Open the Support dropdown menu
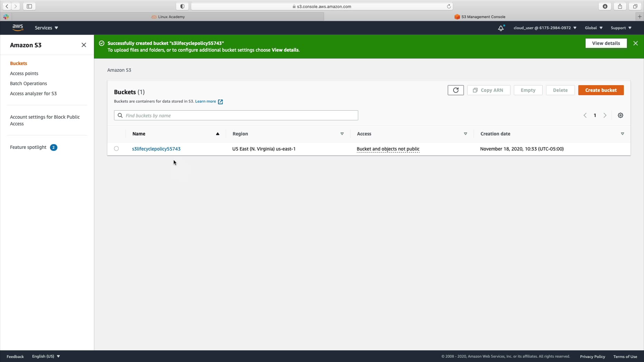Image resolution: width=644 pixels, height=362 pixels. point(621,28)
